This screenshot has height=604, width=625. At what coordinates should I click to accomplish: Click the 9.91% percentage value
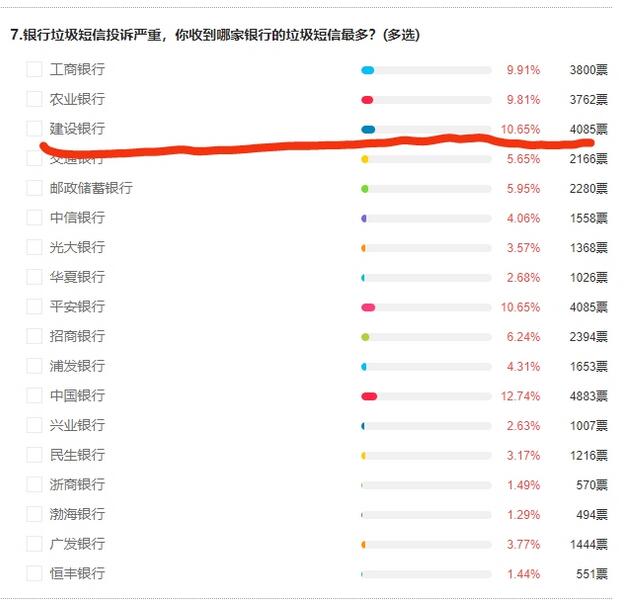coord(523,70)
